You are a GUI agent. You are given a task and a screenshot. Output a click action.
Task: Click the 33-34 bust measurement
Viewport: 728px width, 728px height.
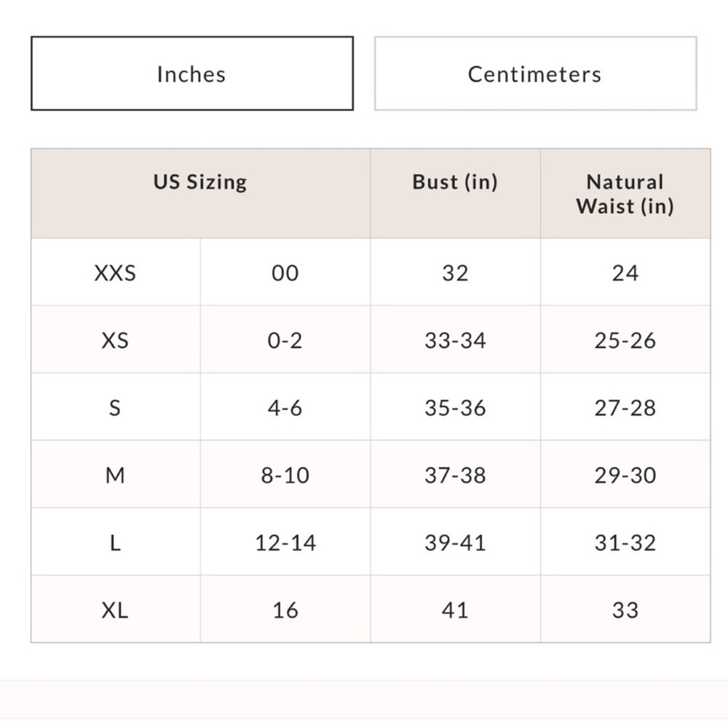pyautogui.click(x=456, y=339)
